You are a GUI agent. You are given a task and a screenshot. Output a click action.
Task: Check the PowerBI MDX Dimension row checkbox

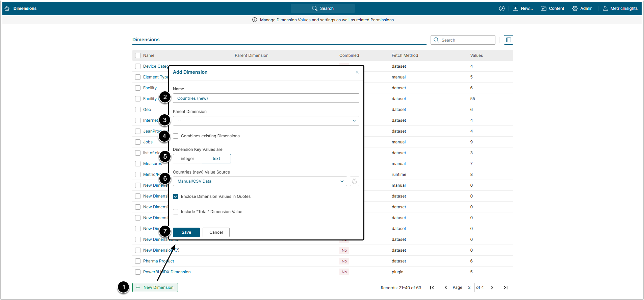(x=138, y=272)
